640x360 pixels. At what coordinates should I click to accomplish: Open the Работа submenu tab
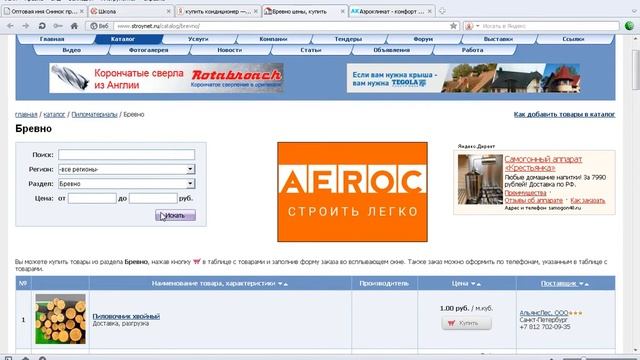tap(472, 50)
